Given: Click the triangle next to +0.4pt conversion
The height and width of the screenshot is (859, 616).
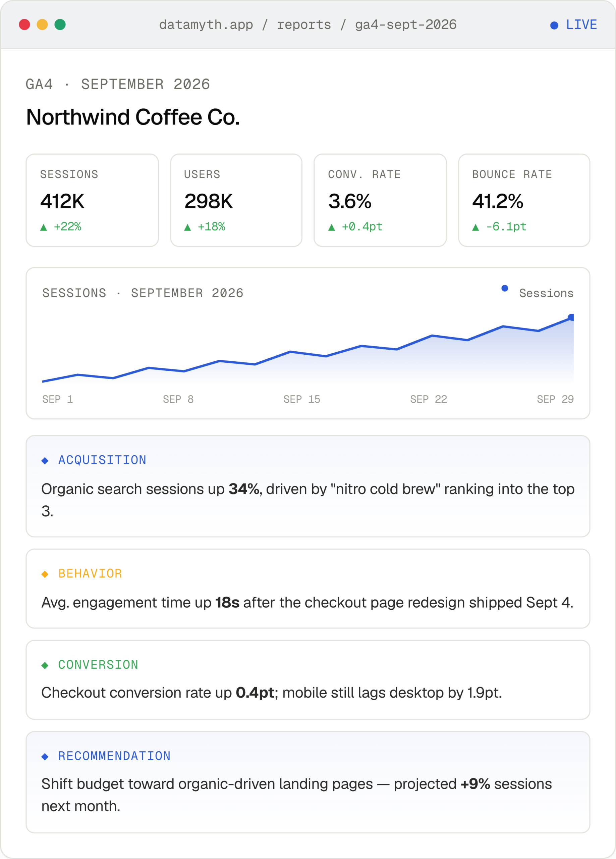Looking at the screenshot, I should coord(331,227).
